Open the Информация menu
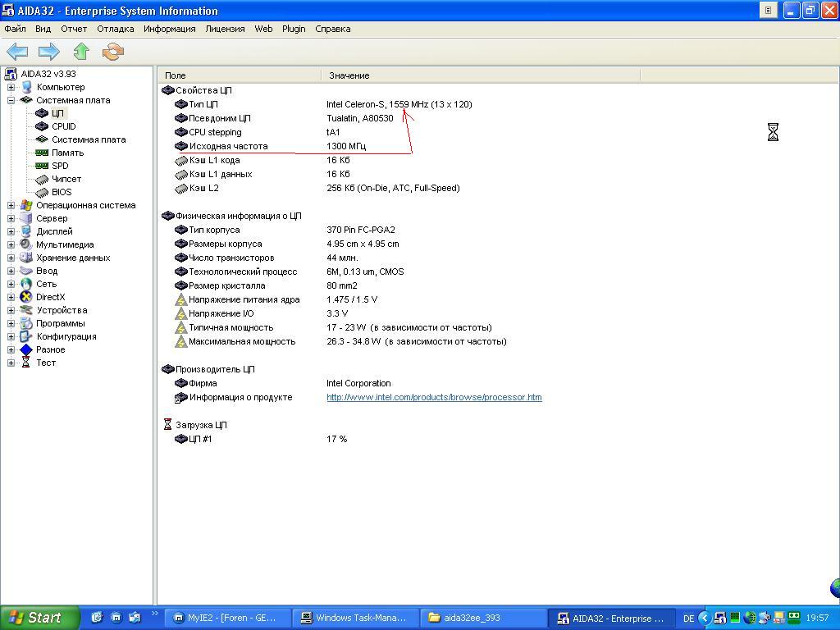This screenshot has width=840, height=630. 169,29
